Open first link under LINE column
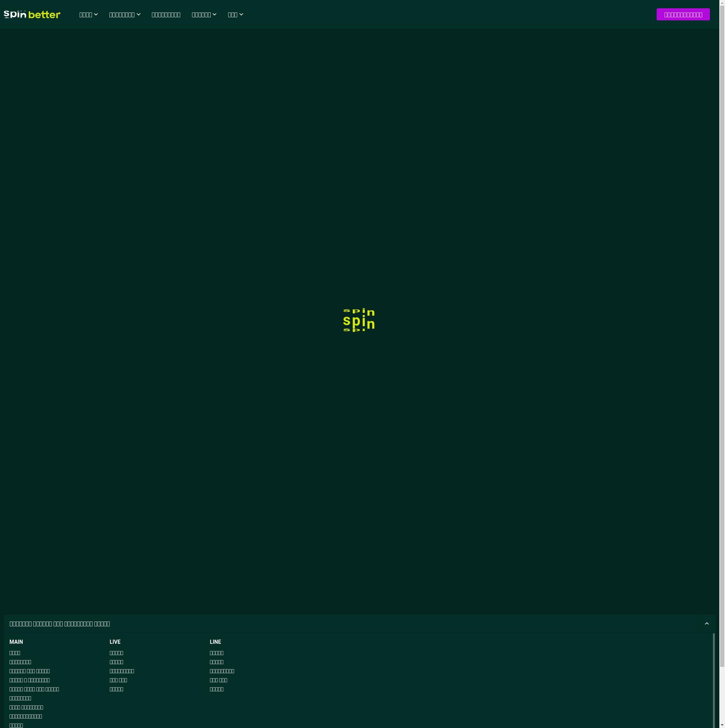Screen dimensions: 725x728 216,653
